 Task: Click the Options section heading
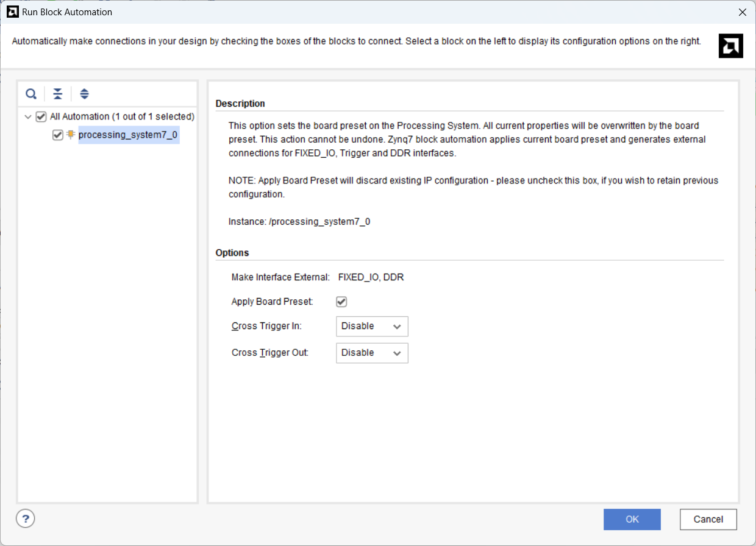tap(232, 253)
